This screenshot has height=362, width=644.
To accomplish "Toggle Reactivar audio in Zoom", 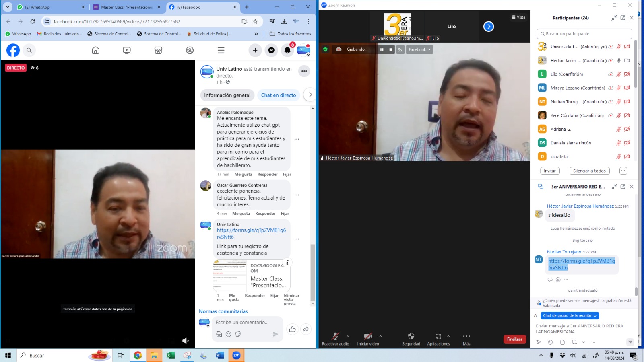I will tap(335, 337).
